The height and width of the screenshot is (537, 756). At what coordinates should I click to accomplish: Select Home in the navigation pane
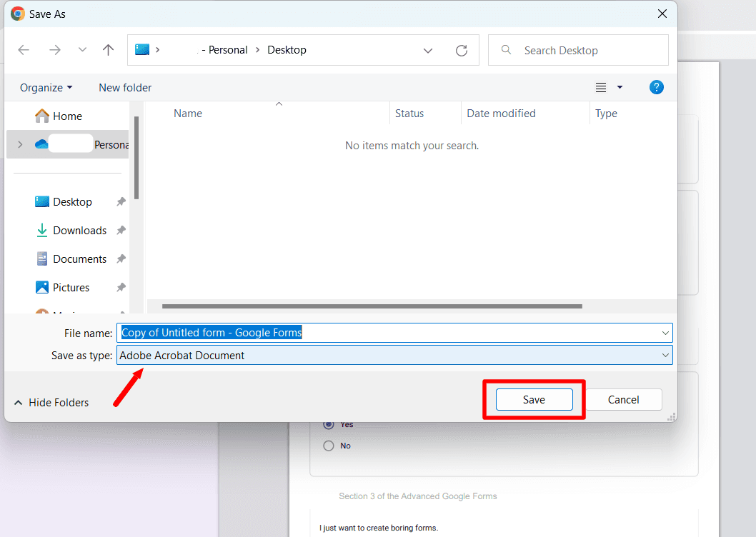point(67,116)
